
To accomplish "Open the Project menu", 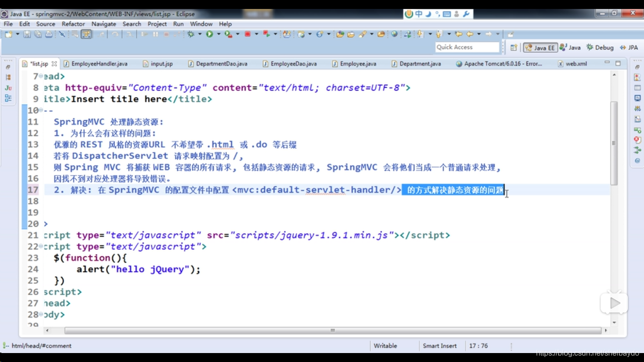I will click(x=157, y=24).
